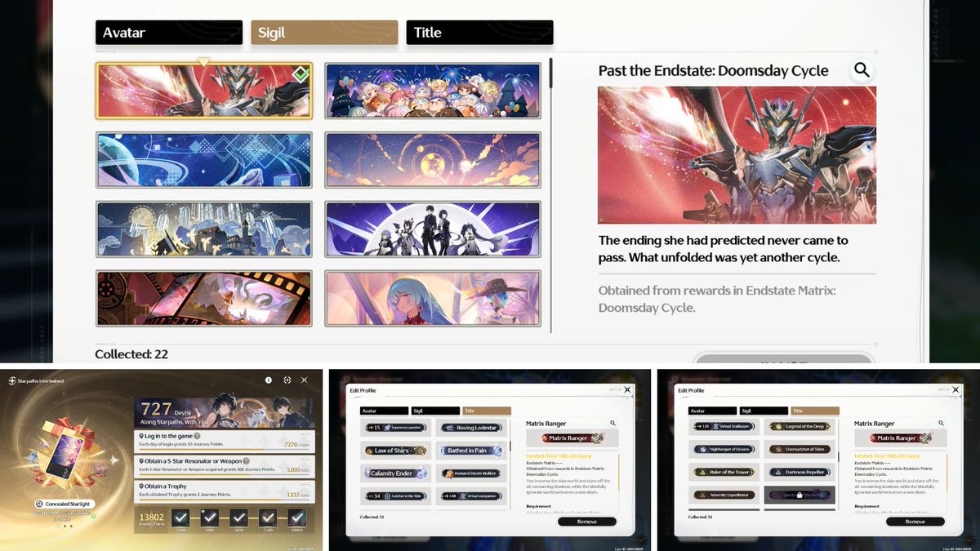Choose the Legend of the Deep title badge
The width and height of the screenshot is (980, 551).
[798, 427]
